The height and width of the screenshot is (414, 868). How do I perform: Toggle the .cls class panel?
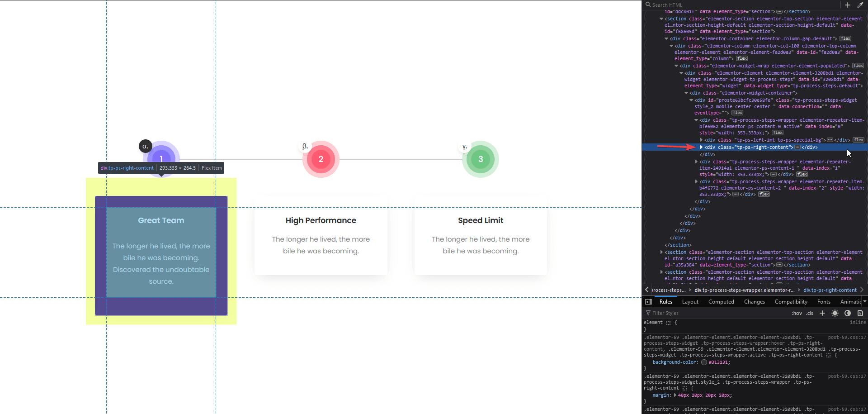pos(810,313)
